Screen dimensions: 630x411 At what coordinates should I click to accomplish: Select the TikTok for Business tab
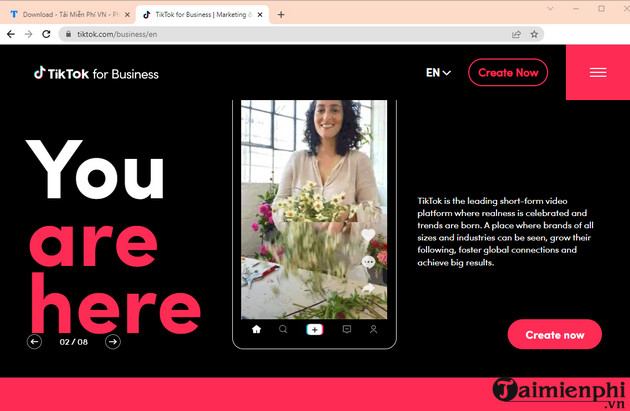203,14
